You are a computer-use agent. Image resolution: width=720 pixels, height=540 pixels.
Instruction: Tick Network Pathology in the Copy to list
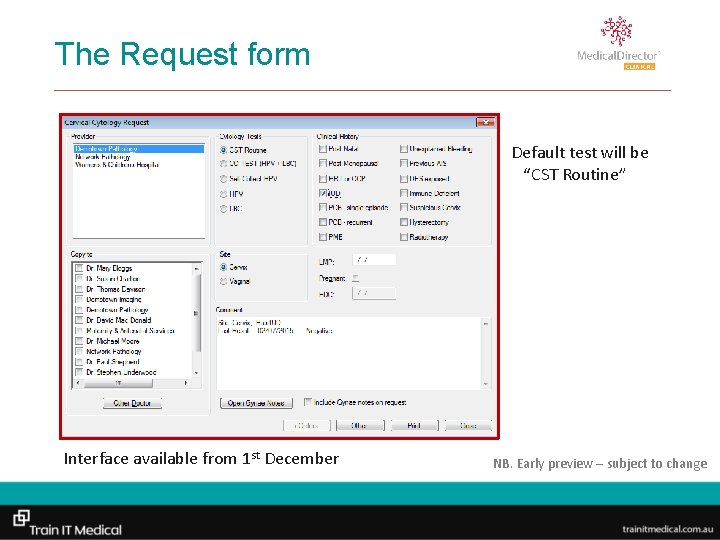(x=79, y=352)
